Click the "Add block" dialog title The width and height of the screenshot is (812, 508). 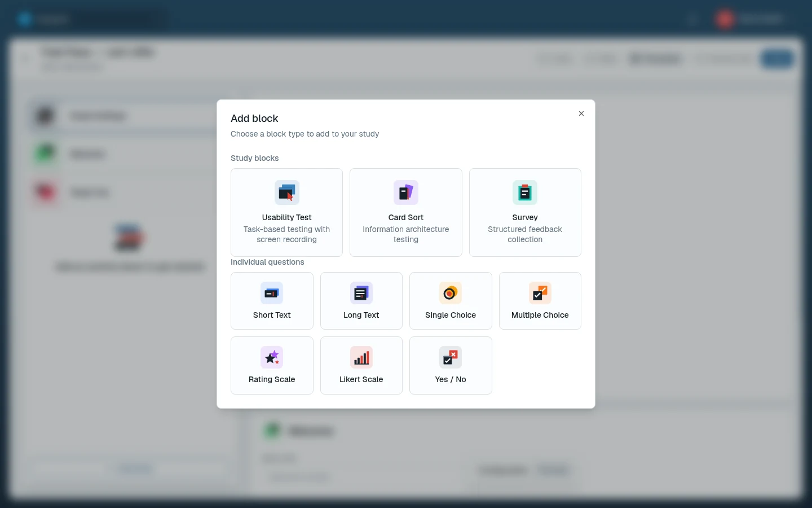tap(254, 119)
